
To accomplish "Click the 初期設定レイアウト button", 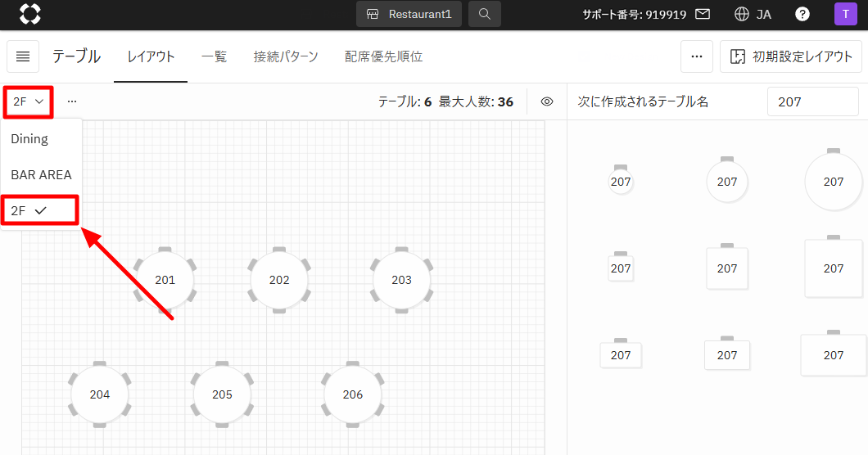I will (x=791, y=56).
